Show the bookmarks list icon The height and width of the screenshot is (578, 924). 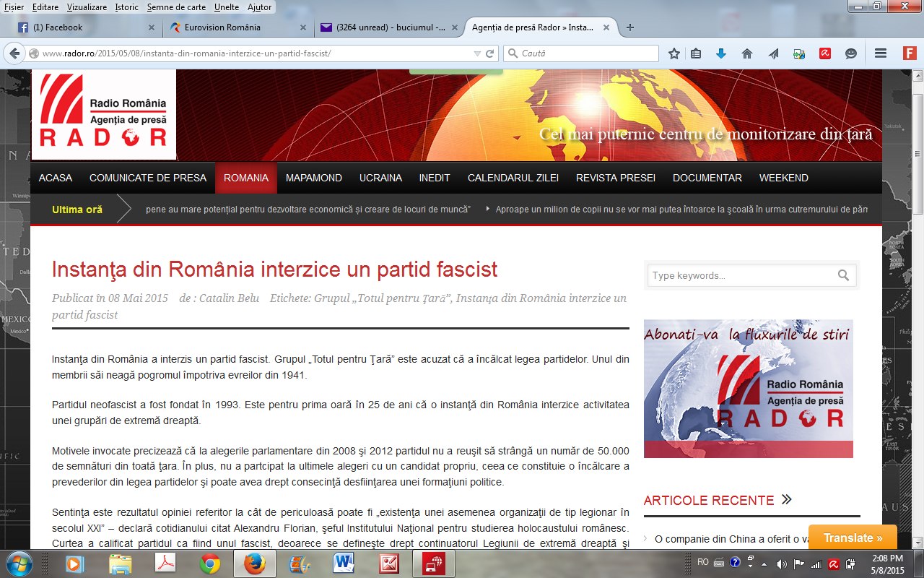pyautogui.click(x=696, y=53)
